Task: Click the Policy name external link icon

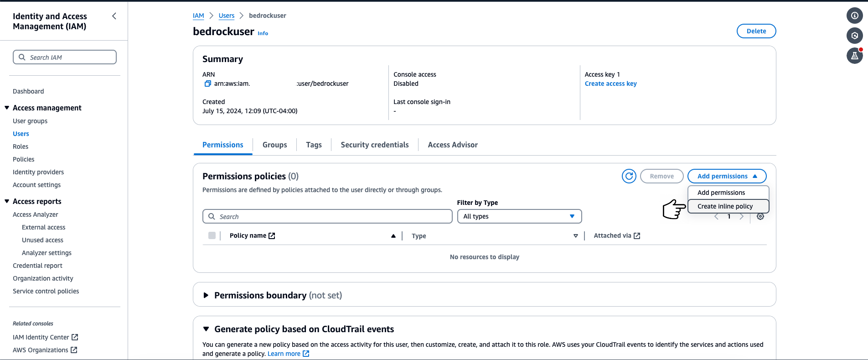Action: (272, 236)
